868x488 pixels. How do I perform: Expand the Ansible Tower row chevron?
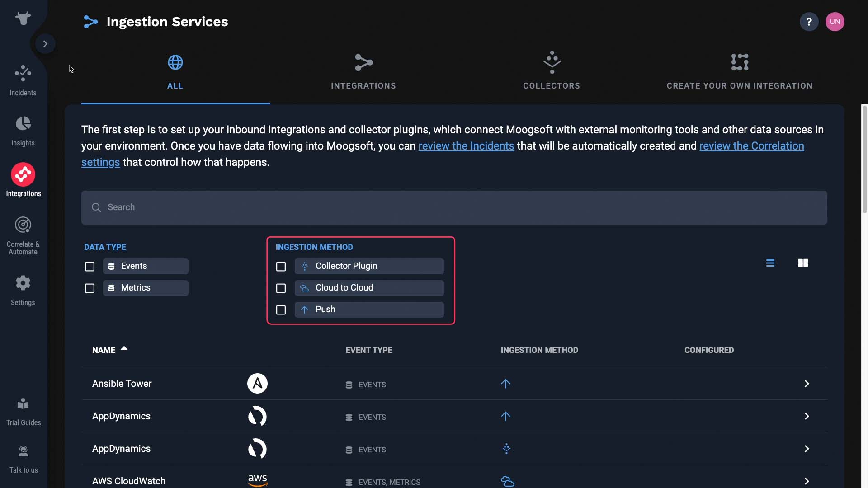[807, 384]
